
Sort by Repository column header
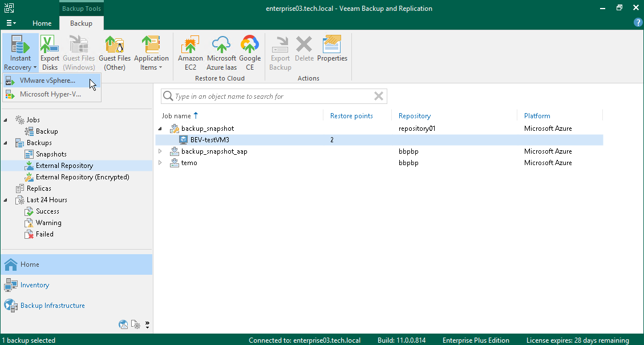point(415,116)
